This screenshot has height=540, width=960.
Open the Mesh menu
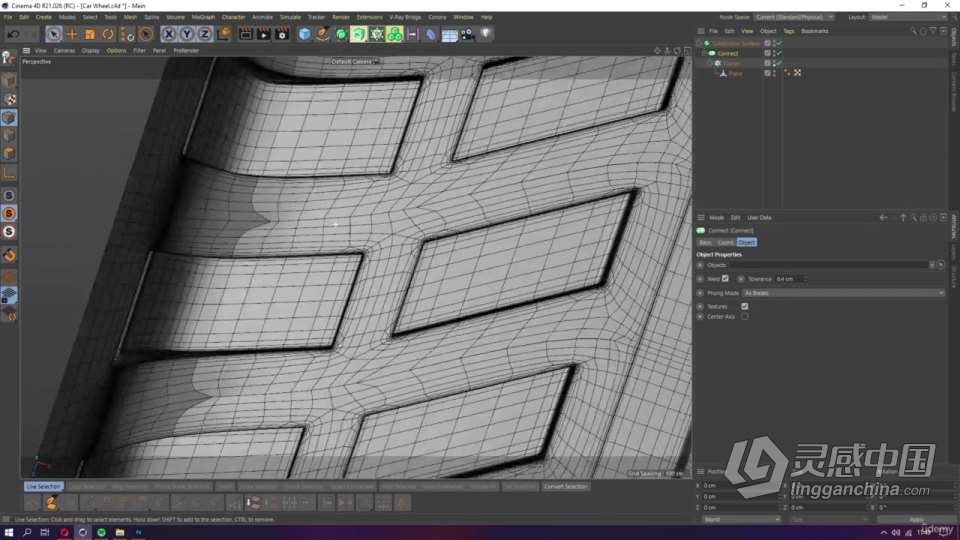point(130,17)
